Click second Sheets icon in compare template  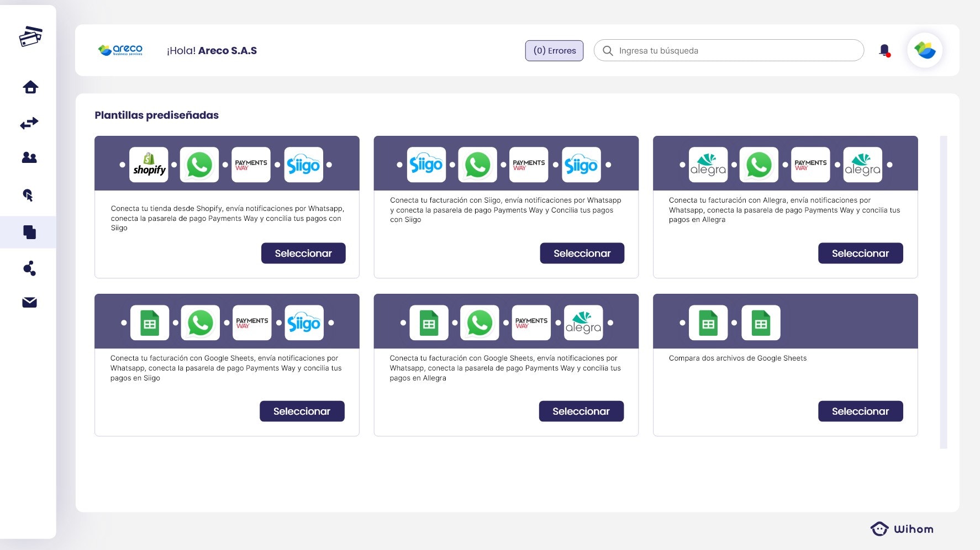(761, 322)
